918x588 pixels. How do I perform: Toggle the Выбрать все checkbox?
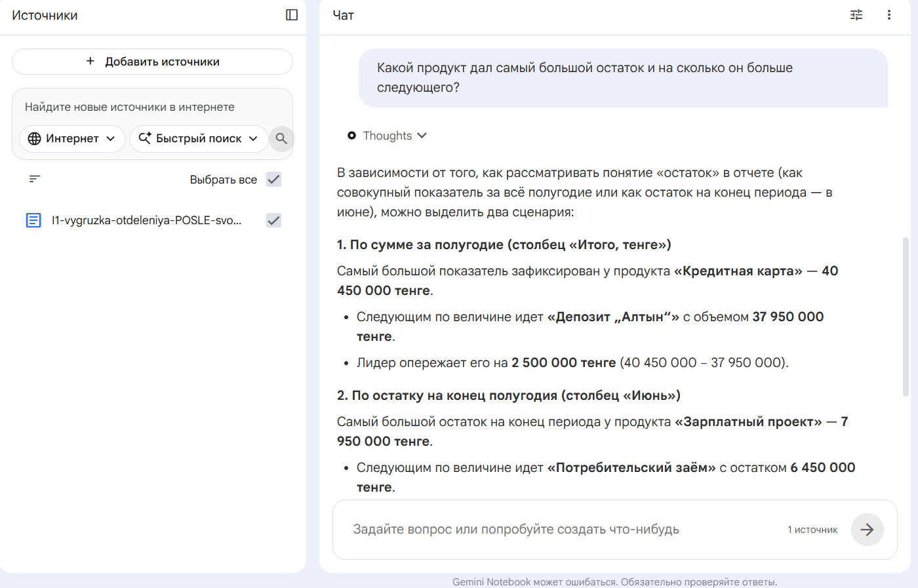coord(274,180)
